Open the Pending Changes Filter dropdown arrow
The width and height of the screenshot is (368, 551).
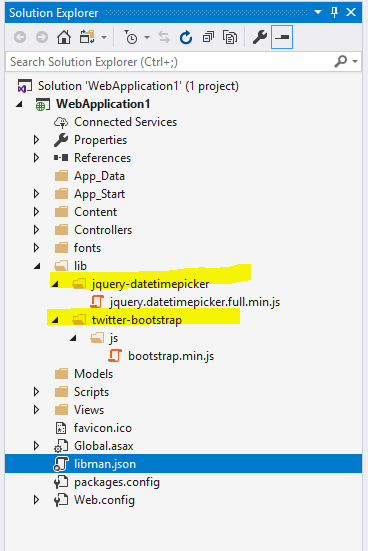coord(147,37)
